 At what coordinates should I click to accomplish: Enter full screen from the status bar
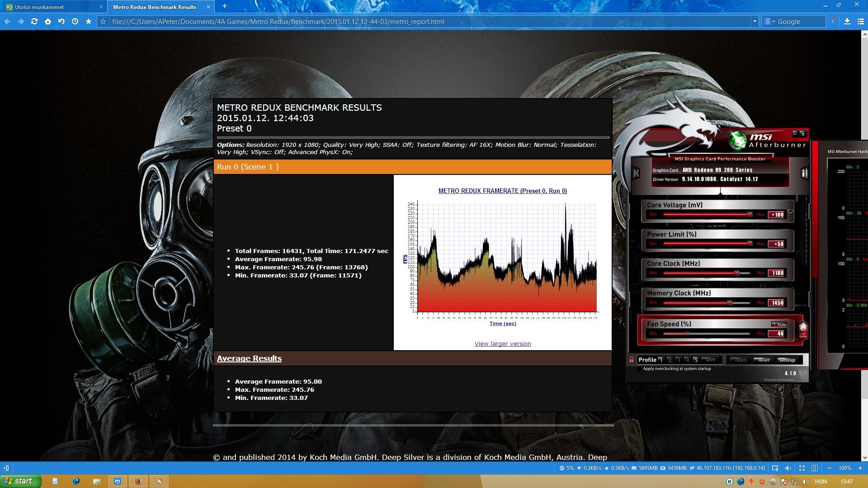(x=802, y=468)
